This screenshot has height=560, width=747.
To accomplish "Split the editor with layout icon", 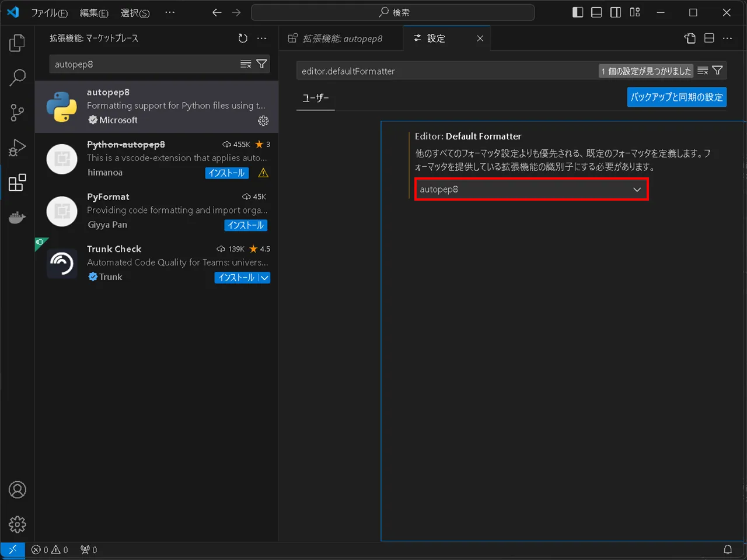I will click(x=709, y=38).
